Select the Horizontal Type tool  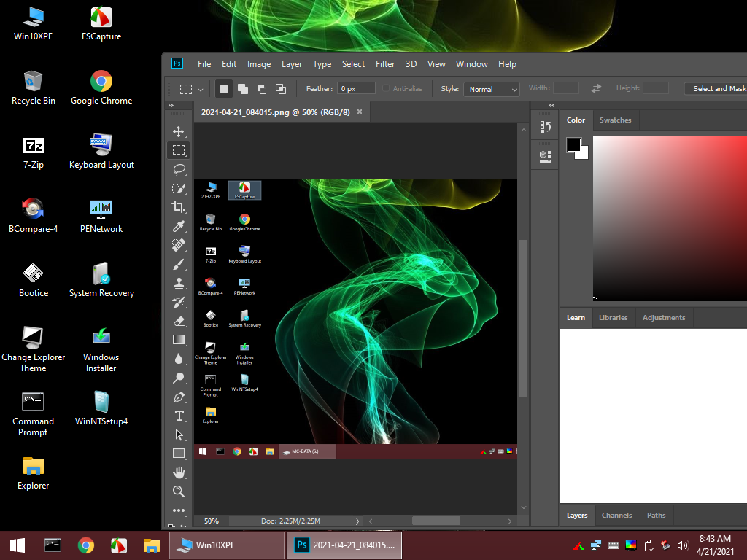click(179, 416)
